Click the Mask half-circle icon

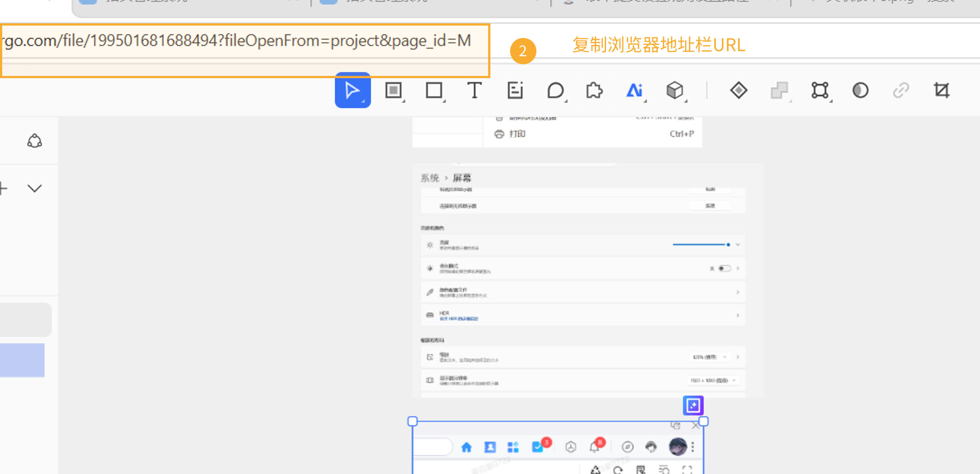860,91
